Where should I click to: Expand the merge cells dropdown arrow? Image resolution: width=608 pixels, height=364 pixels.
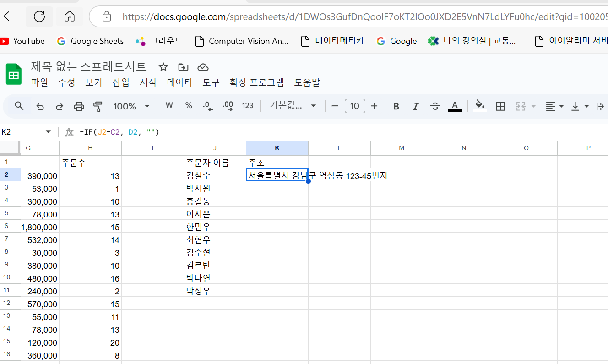tap(533, 106)
